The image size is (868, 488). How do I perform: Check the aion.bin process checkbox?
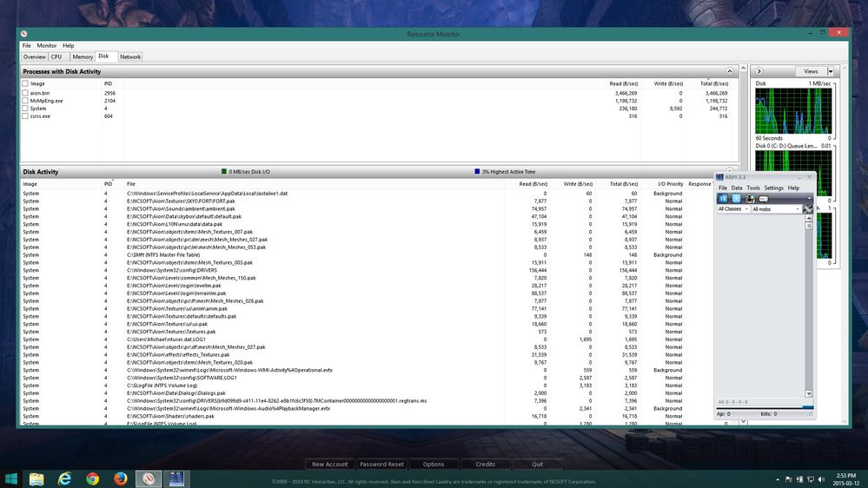coord(25,93)
